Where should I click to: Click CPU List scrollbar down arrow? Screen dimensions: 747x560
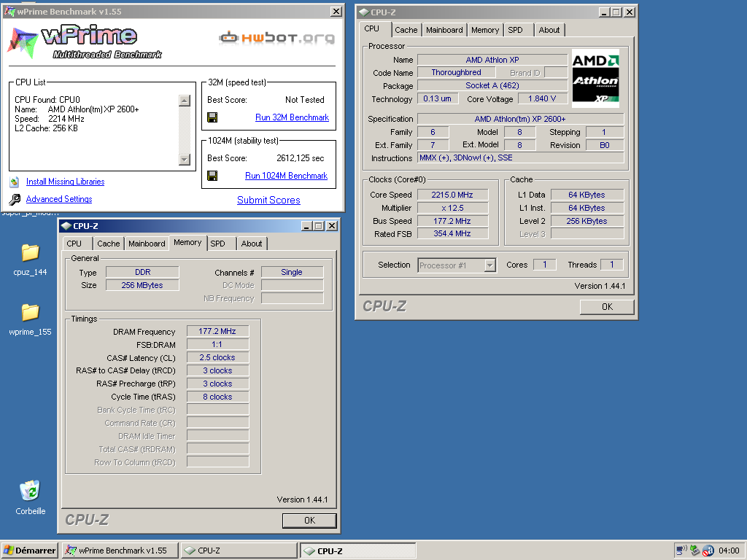[185, 160]
